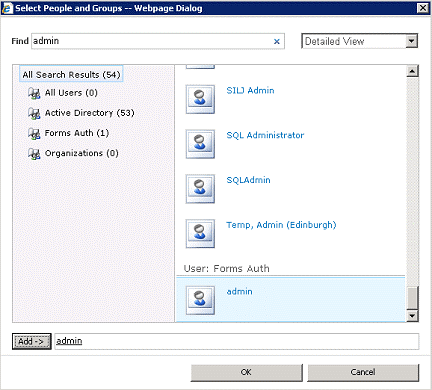
Task: Confirm selection with the OK button
Action: [246, 372]
